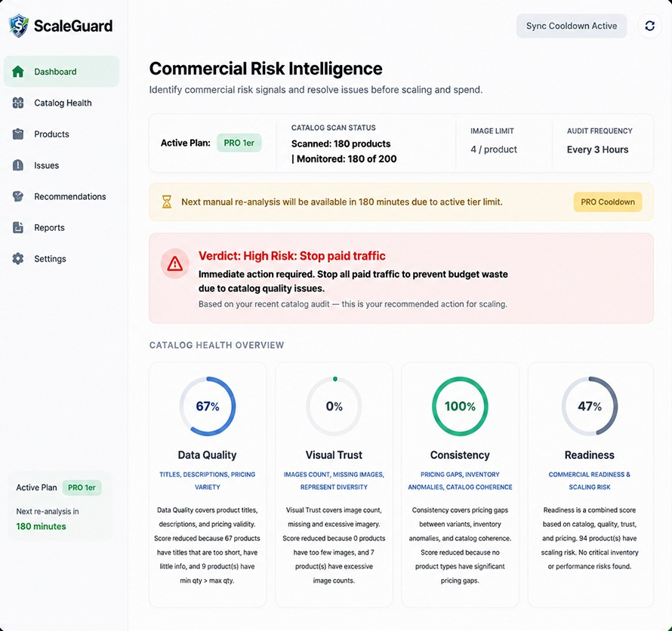Click the 0% Visual Trust progress ring
This screenshot has height=631, width=672.
tap(334, 406)
